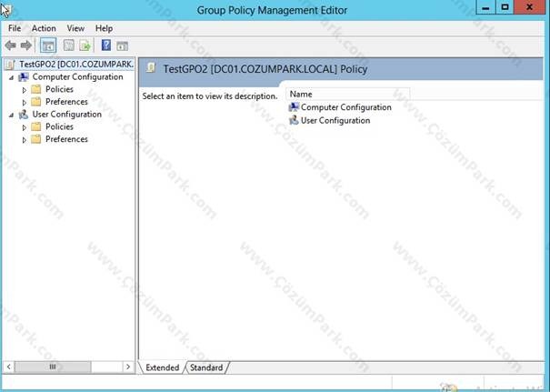Open the View menu
The image size is (550, 392).
pyautogui.click(x=75, y=28)
